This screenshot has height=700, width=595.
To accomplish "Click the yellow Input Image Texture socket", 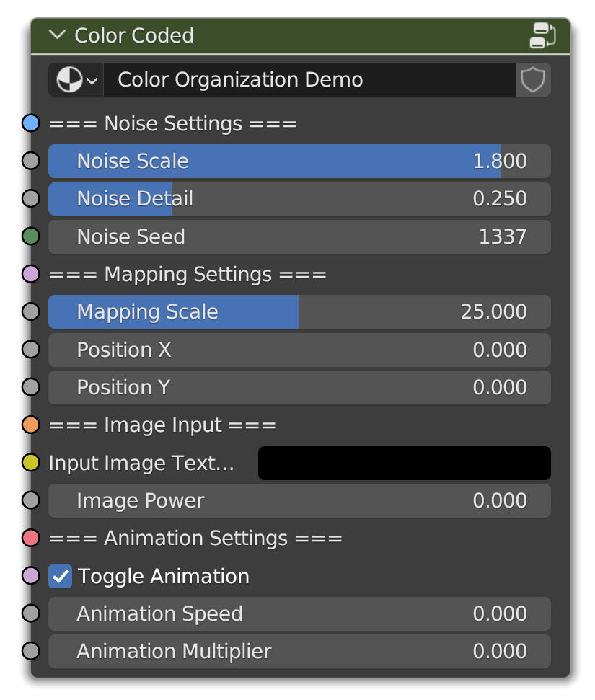I will (x=30, y=463).
